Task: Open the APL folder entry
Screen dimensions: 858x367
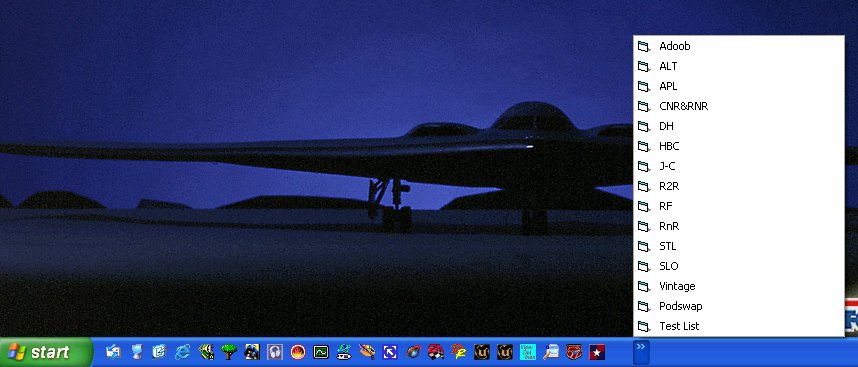Action: [739, 86]
